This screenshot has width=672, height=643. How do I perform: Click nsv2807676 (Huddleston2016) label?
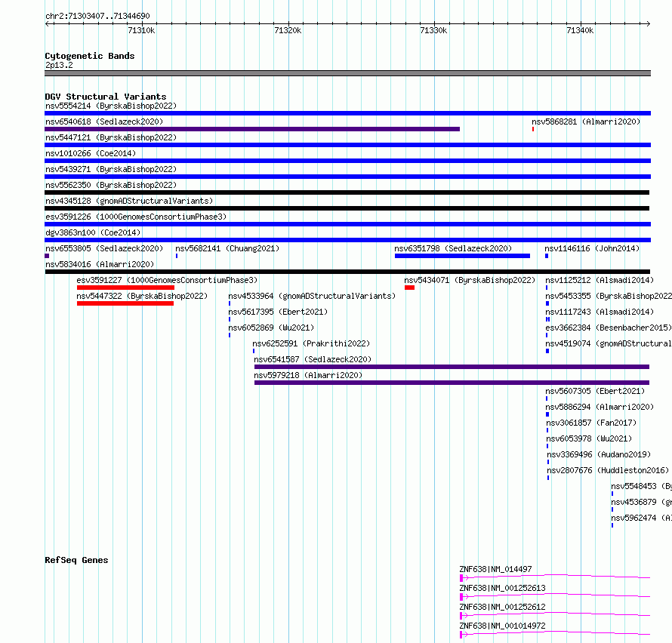[608, 470]
